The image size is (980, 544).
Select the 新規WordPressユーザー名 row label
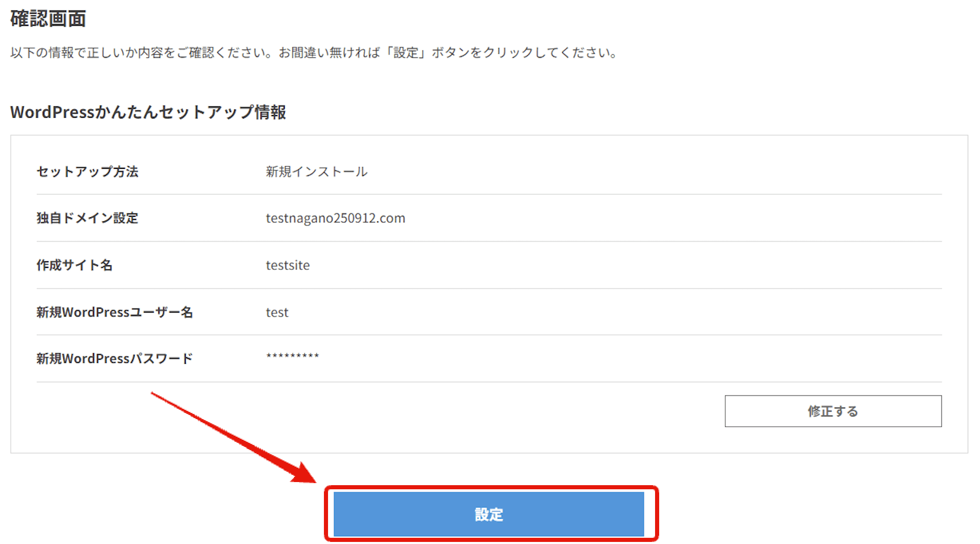coord(115,312)
